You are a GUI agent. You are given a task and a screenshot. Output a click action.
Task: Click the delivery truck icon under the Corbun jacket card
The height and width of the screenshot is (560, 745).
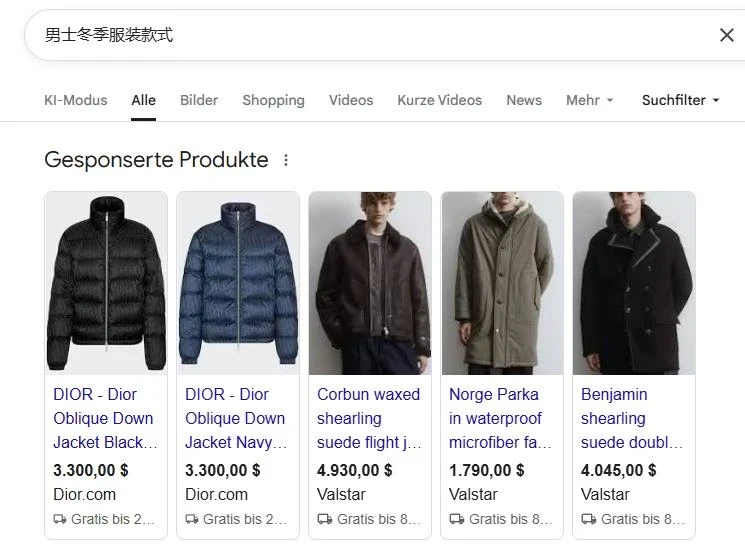[x=325, y=519]
